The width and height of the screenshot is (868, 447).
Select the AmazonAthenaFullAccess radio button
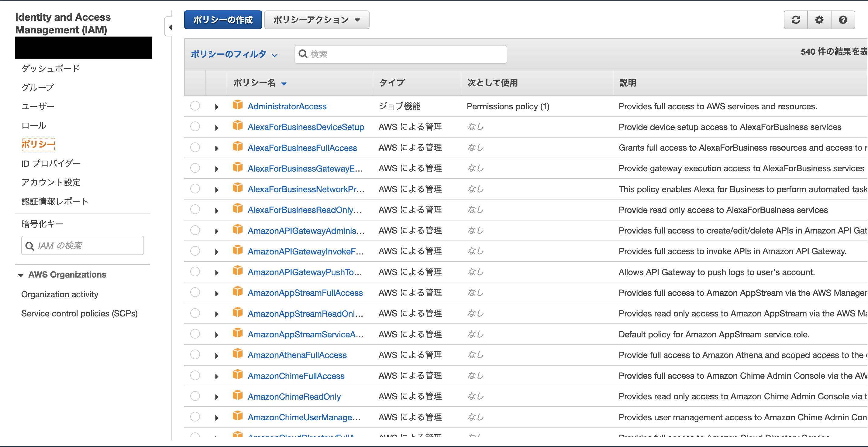point(195,354)
